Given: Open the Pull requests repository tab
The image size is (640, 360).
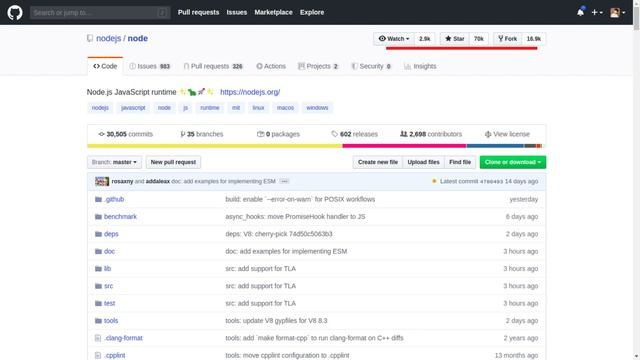Looking at the screenshot, I should point(213,66).
